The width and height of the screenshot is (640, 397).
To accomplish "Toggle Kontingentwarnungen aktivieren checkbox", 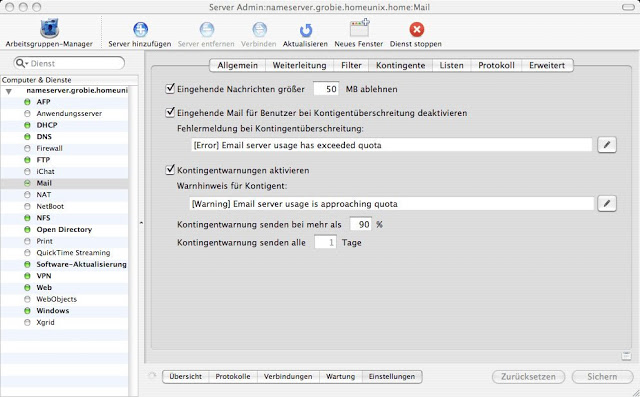I will click(x=170, y=170).
